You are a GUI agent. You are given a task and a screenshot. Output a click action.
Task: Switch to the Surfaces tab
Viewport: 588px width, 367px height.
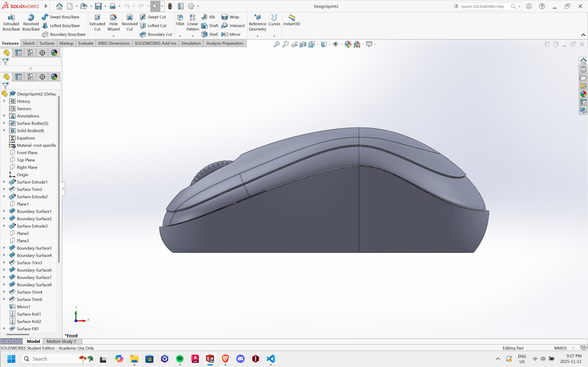pos(47,43)
